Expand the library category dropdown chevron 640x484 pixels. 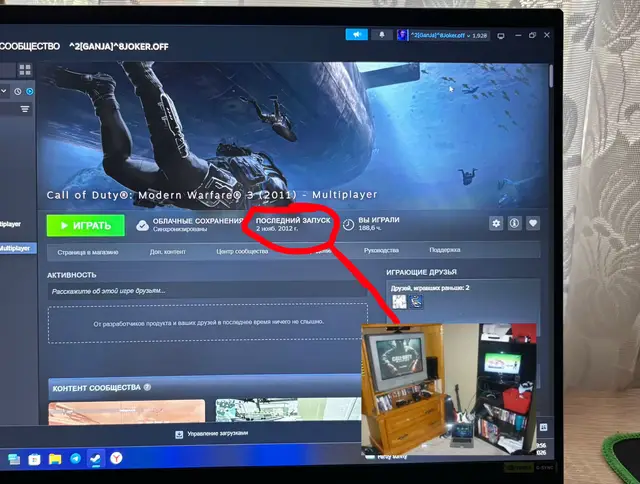tap(4, 91)
